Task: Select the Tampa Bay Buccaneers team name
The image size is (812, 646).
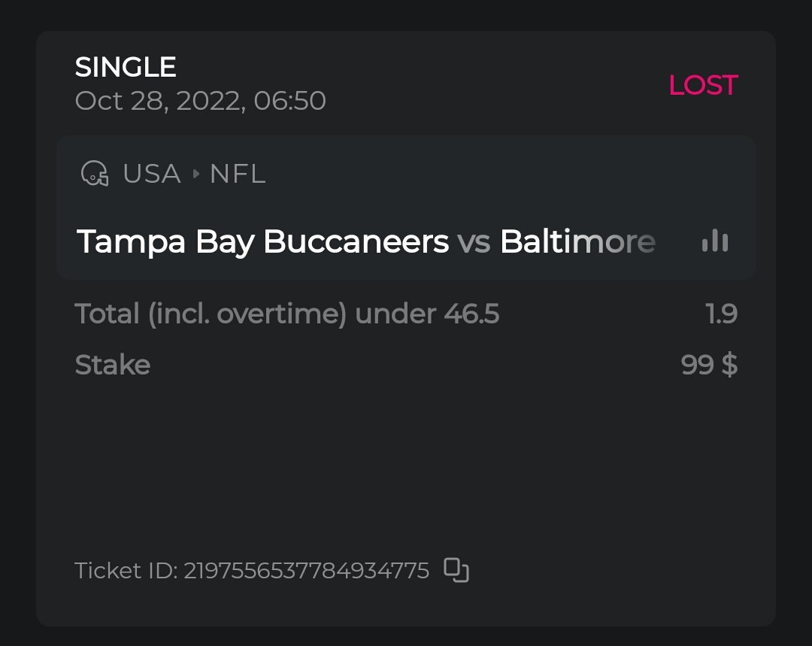Action: pyautogui.click(x=262, y=242)
